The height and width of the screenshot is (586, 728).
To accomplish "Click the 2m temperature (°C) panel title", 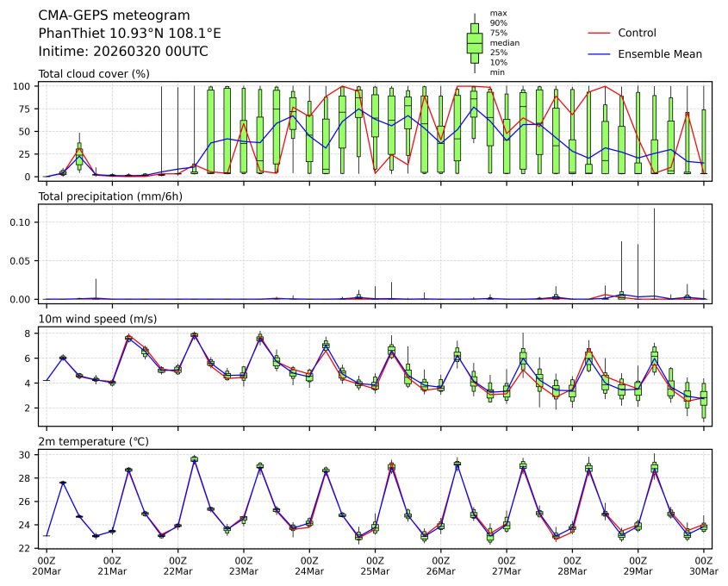I will point(93,441).
